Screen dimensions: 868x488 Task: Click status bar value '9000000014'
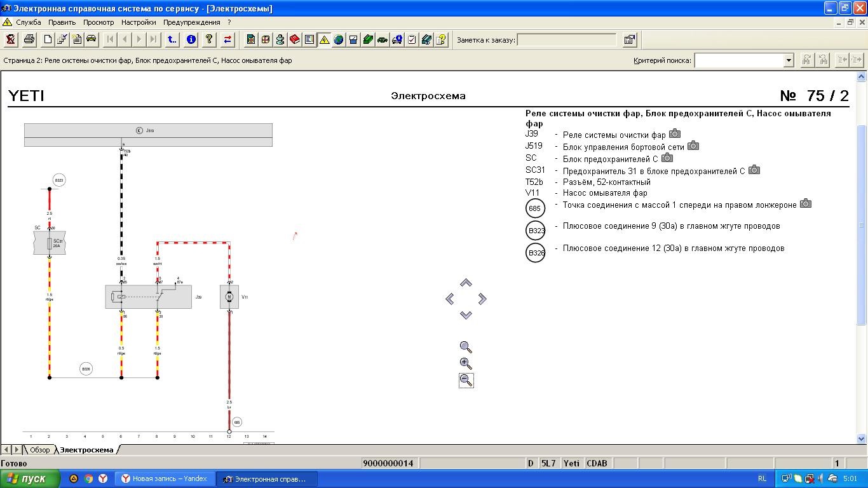(x=388, y=463)
